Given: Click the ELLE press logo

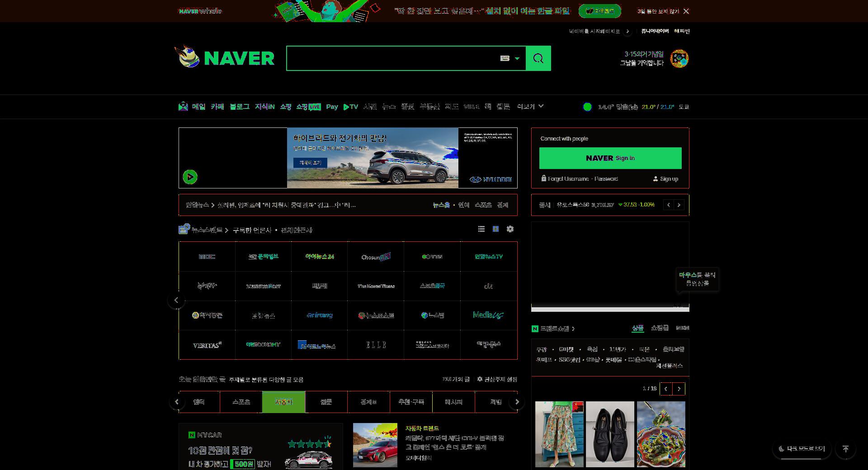Looking at the screenshot, I should click(376, 345).
